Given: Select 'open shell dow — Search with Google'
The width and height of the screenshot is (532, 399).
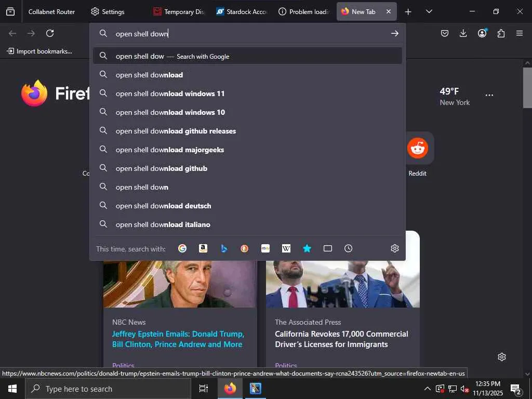Looking at the screenshot, I should click(247, 56).
